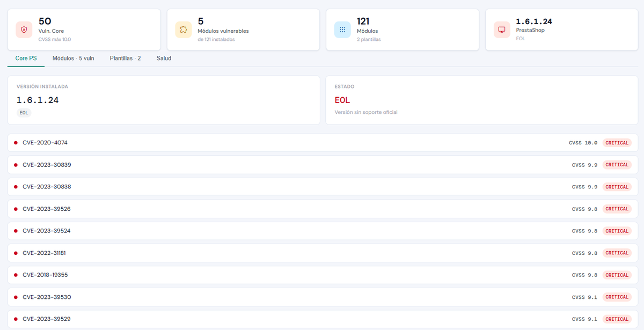
Task: Click the CRITICAL badge for CVE-2023-30838
Action: click(x=617, y=187)
